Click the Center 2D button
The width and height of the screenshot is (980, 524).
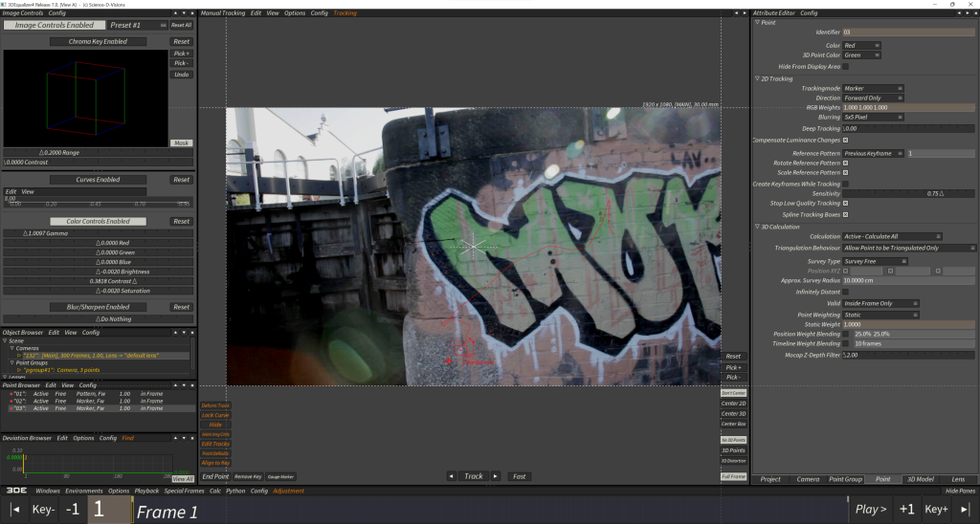pyautogui.click(x=733, y=404)
